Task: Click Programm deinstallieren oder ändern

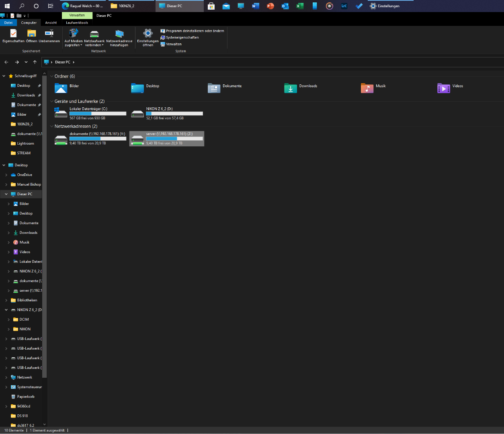Action: (192, 31)
